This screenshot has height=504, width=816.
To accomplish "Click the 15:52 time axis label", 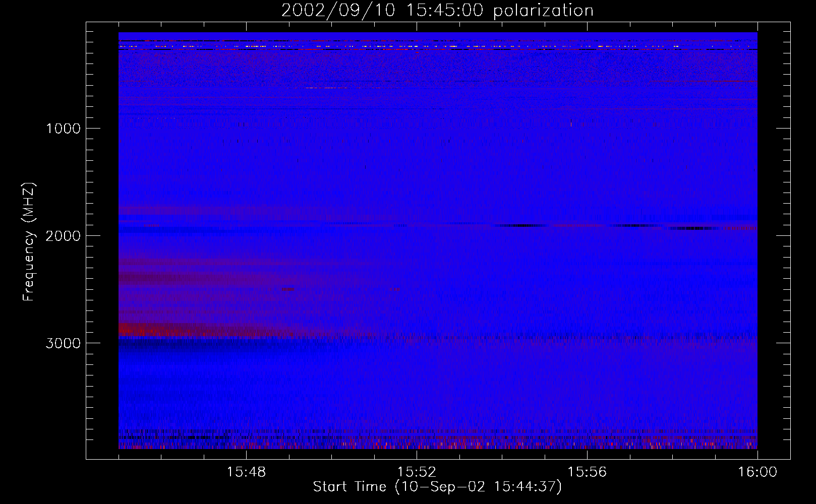I will 417,472.
